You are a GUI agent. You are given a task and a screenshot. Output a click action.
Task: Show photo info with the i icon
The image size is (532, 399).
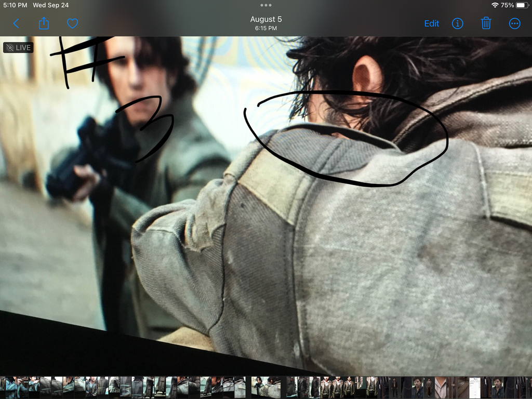tap(457, 23)
